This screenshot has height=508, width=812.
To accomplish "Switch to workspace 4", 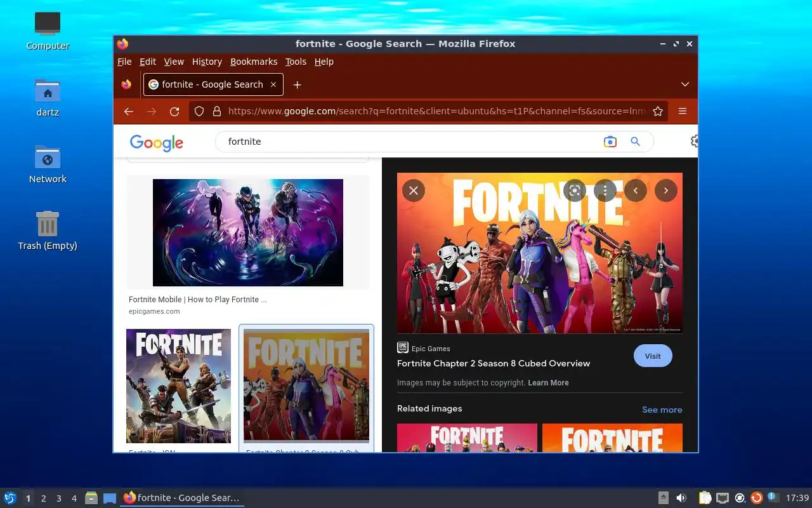I will coord(74,498).
